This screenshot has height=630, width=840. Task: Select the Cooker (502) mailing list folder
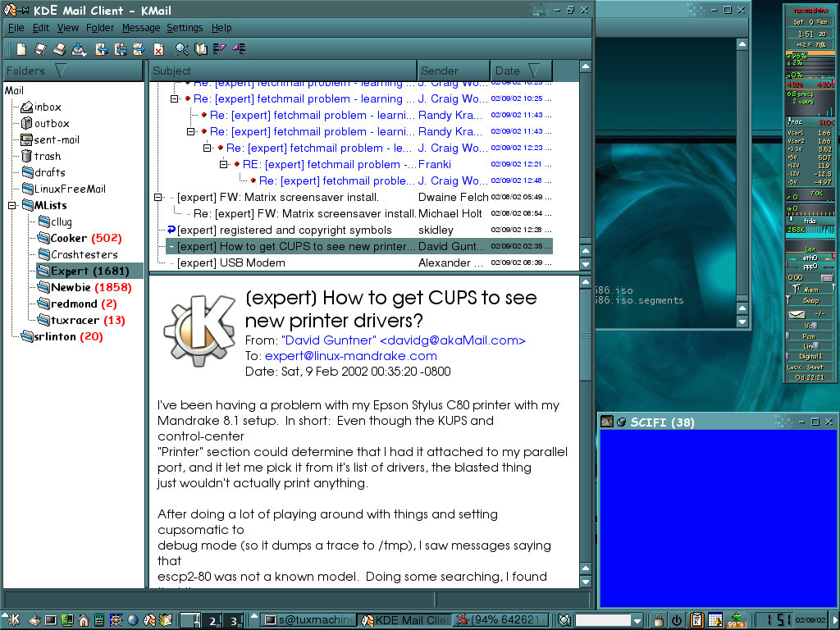80,239
